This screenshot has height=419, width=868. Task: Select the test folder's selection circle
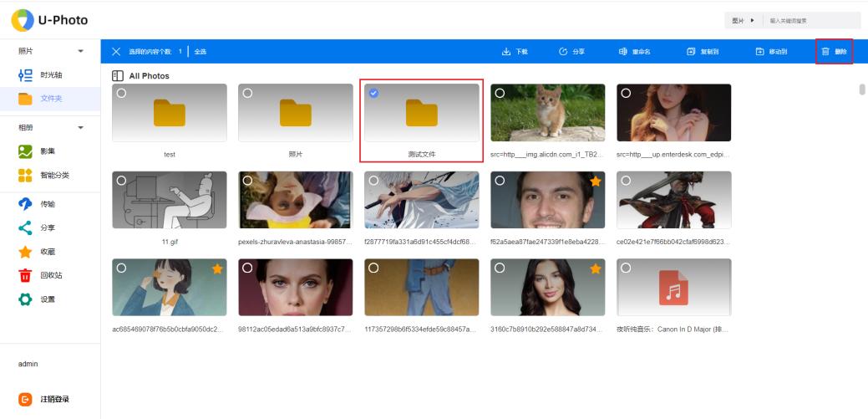pos(121,93)
